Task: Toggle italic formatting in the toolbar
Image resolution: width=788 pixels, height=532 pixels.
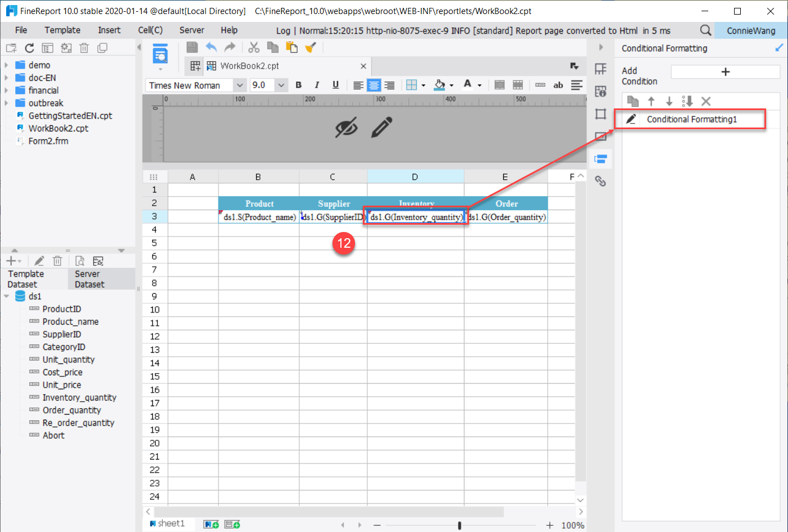Action: [317, 85]
